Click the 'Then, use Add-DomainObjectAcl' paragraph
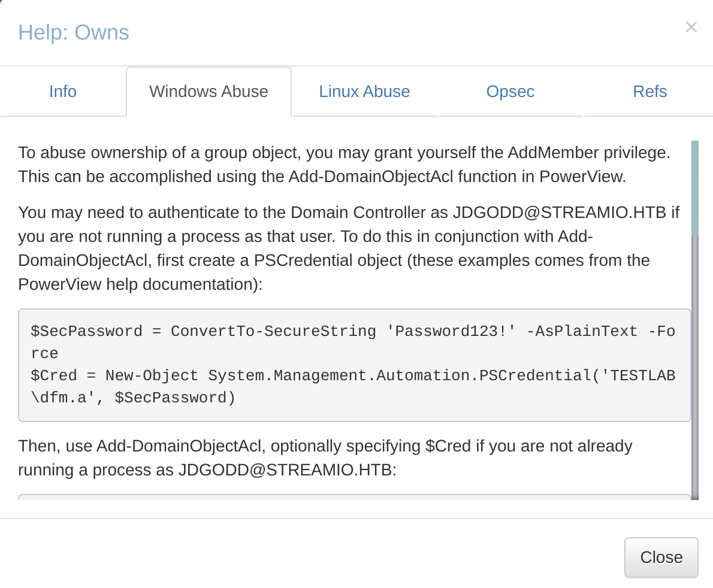Screen dimensions: 713x588 (x=325, y=457)
